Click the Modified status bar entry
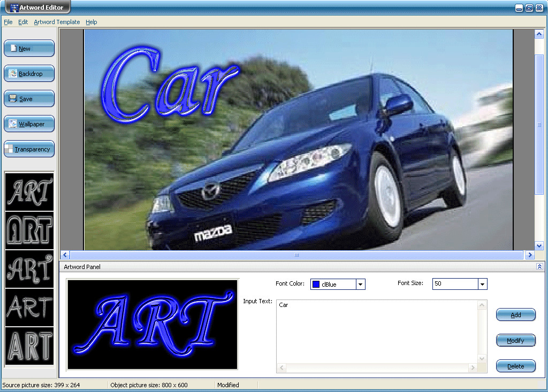 228,385
